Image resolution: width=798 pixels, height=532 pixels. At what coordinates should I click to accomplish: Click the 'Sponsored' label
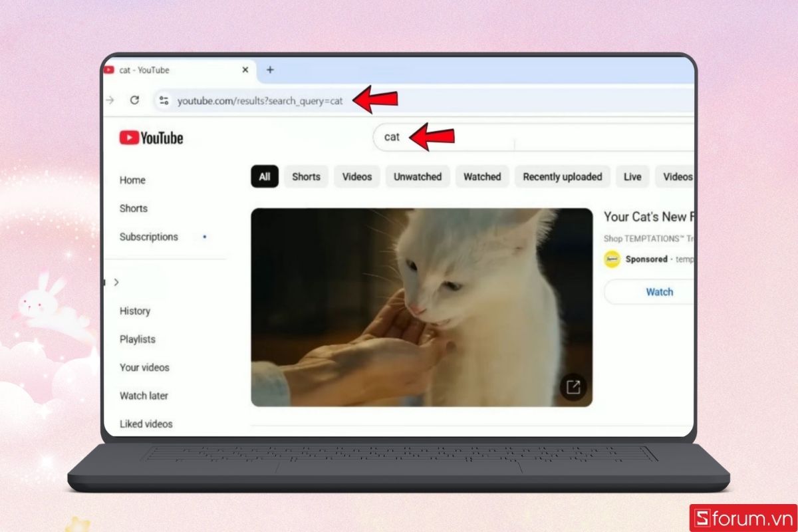point(646,259)
